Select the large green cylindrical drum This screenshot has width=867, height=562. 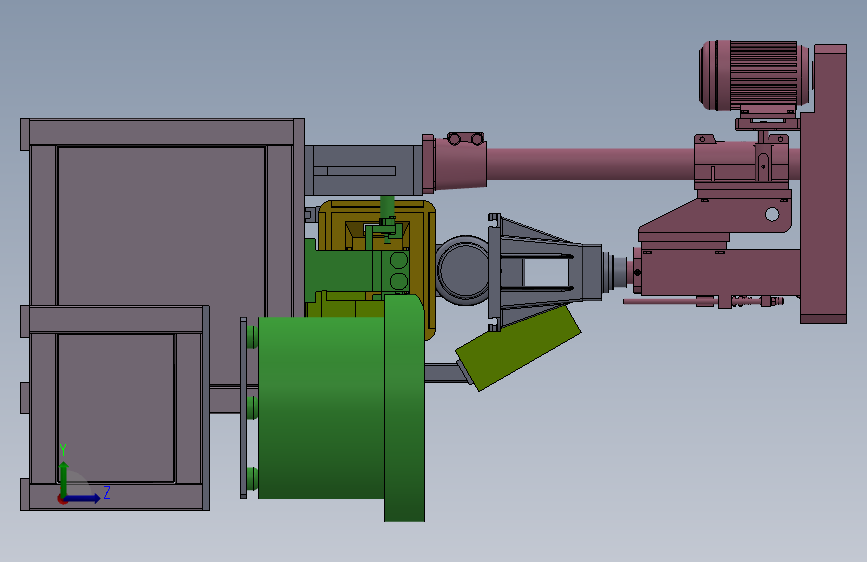click(321, 408)
